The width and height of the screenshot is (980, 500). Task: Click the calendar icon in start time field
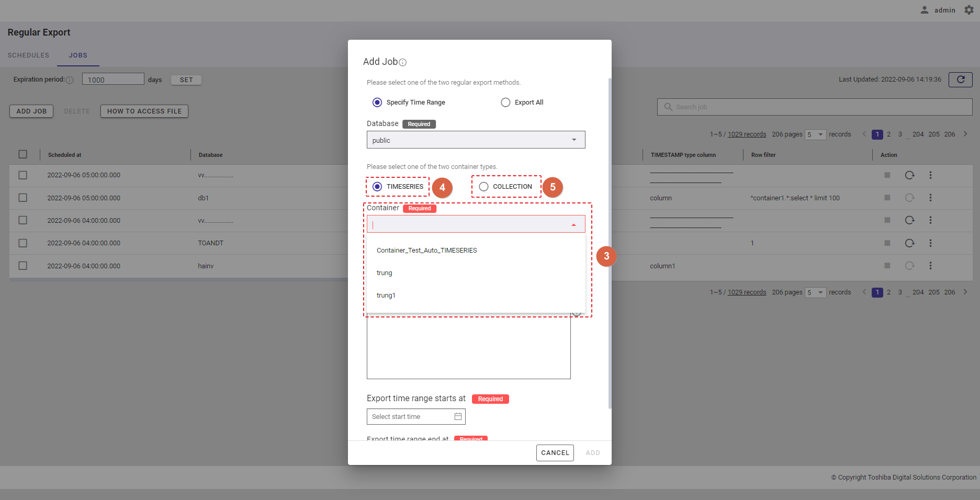[458, 416]
